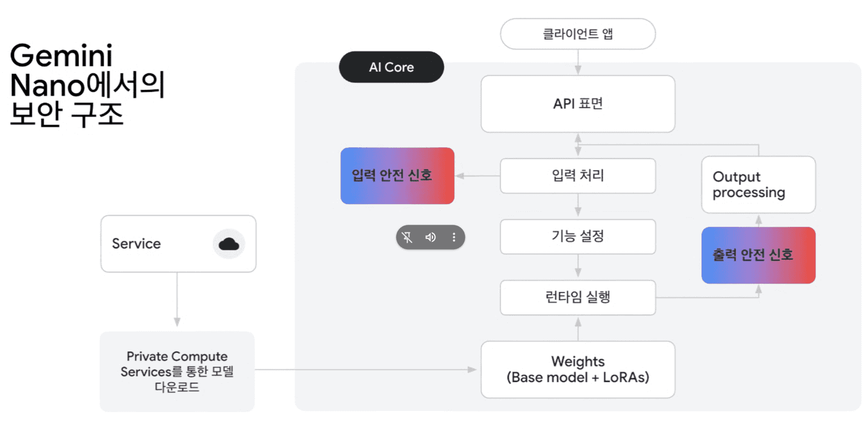Mute audio with the speaker icon
The height and width of the screenshot is (426, 868).
point(430,237)
